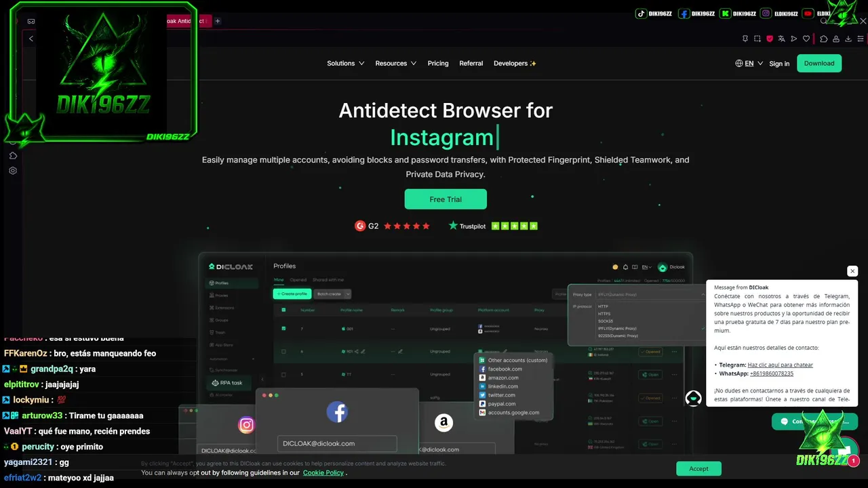Select Profiles in the DICloak preview sidebar
This screenshot has width=868, height=488.
coord(233,283)
